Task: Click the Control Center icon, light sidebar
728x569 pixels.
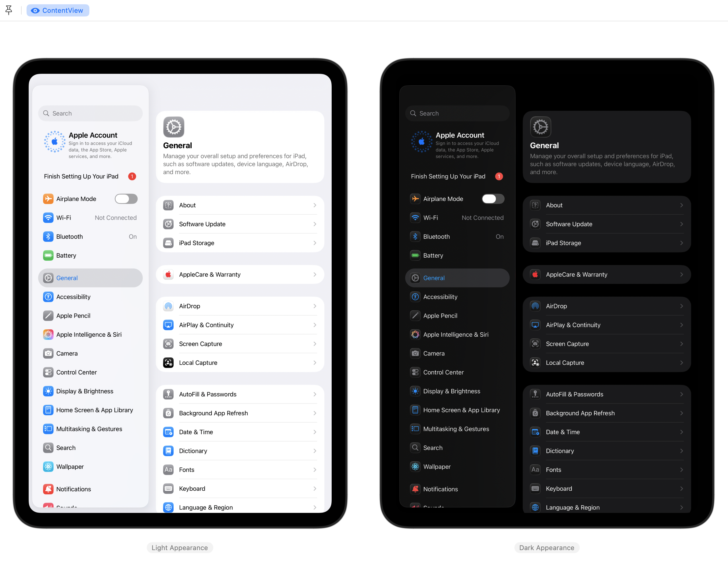Action: pyautogui.click(x=48, y=372)
